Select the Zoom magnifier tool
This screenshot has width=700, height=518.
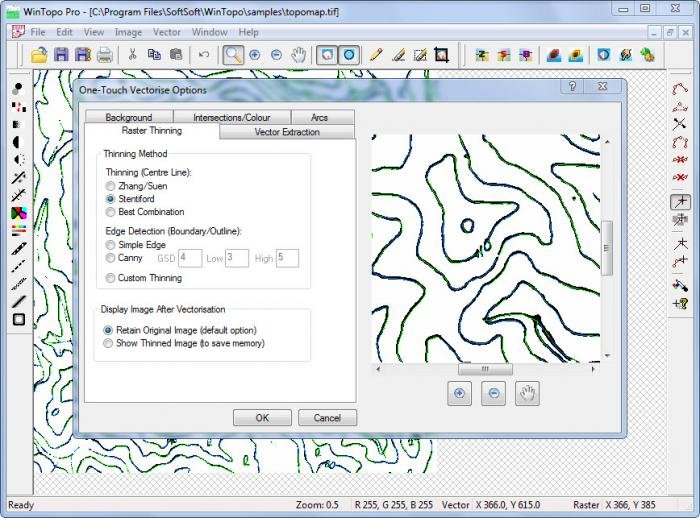point(233,55)
